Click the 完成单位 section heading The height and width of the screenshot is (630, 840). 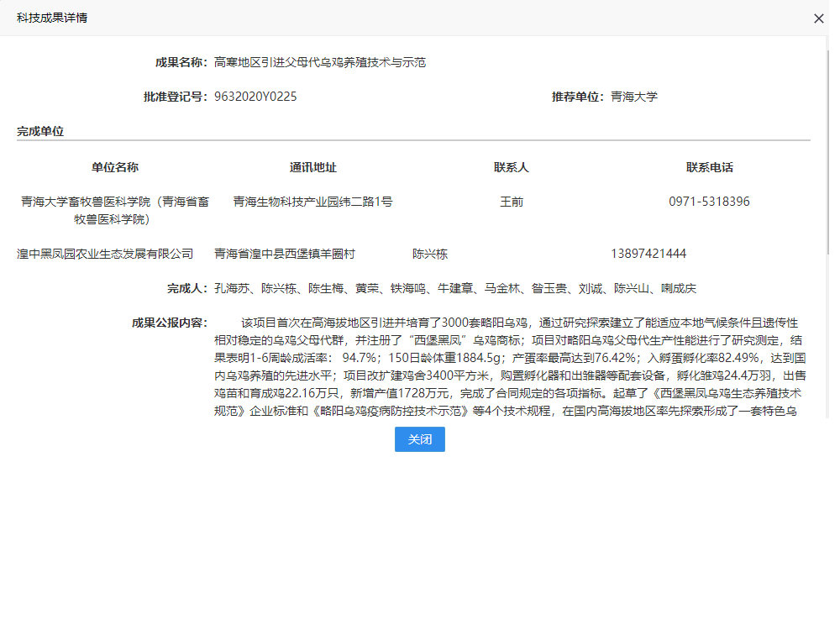(40, 131)
